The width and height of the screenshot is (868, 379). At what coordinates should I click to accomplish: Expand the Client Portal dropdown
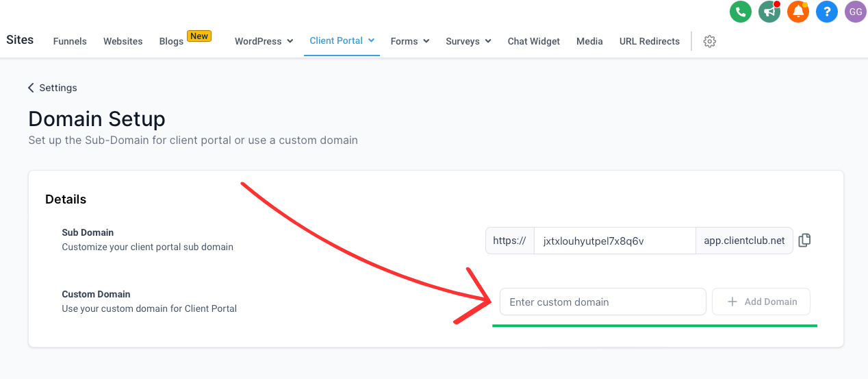[342, 40]
